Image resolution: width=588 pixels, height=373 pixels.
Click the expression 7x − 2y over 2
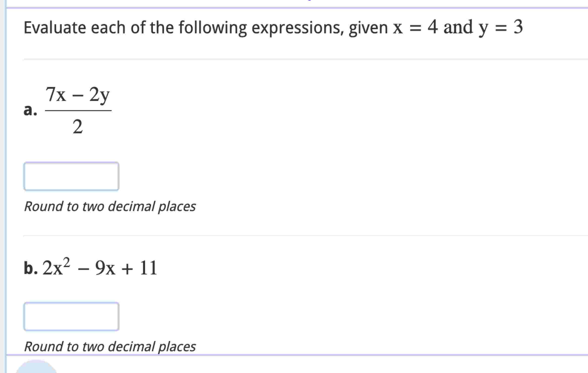(78, 110)
